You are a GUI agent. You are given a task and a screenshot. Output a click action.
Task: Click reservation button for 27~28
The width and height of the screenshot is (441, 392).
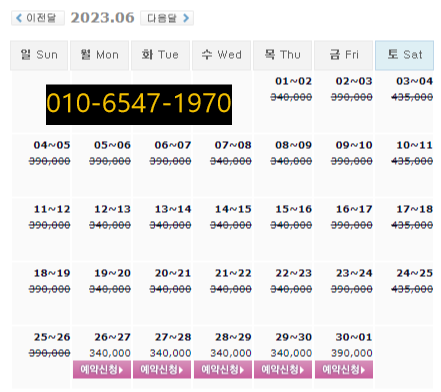point(162,369)
